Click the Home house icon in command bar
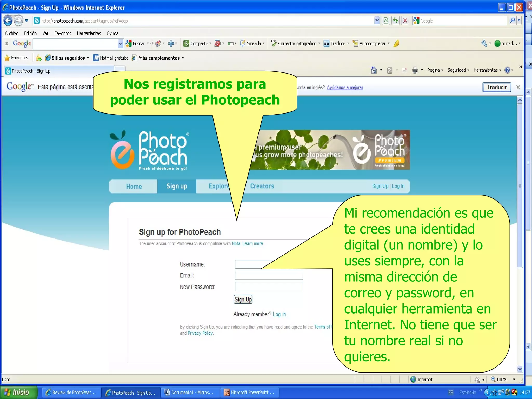Viewport: 532px width, 399px height. pyautogui.click(x=374, y=70)
